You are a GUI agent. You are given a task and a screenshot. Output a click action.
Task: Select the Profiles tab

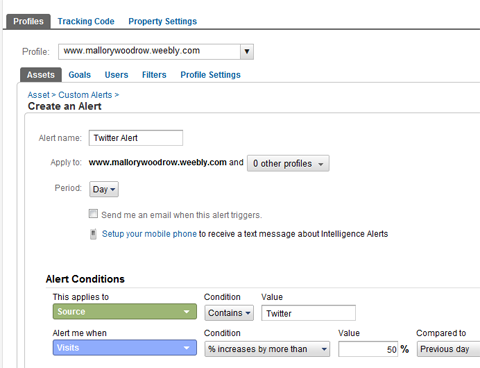click(28, 21)
